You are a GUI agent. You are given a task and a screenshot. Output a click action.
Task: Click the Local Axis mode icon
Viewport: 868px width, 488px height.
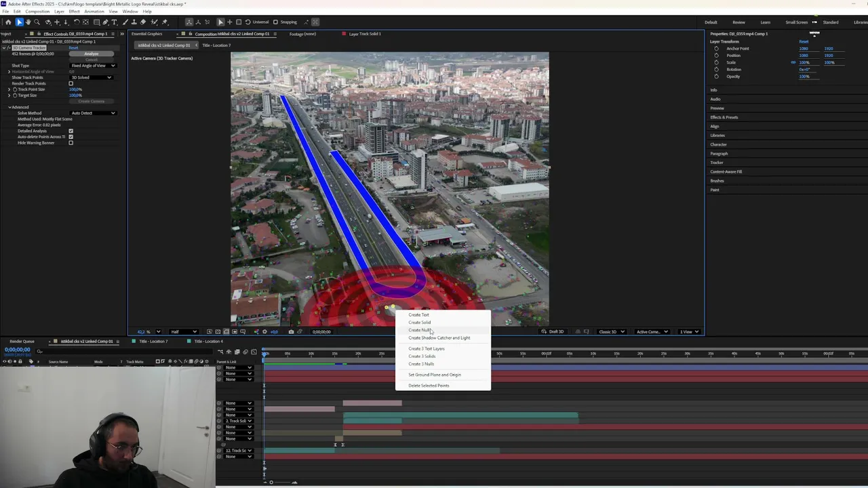pyautogui.click(x=189, y=22)
